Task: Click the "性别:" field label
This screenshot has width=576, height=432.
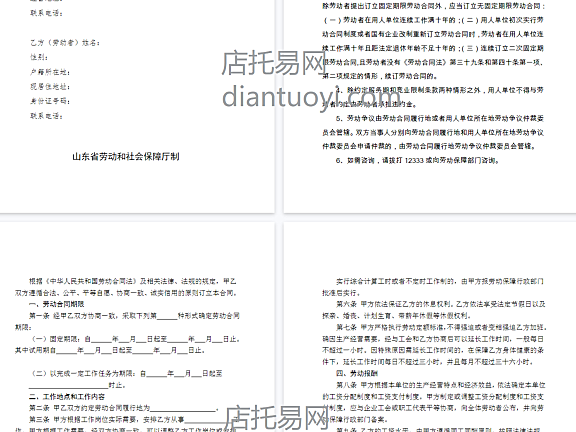Action: click(39, 57)
